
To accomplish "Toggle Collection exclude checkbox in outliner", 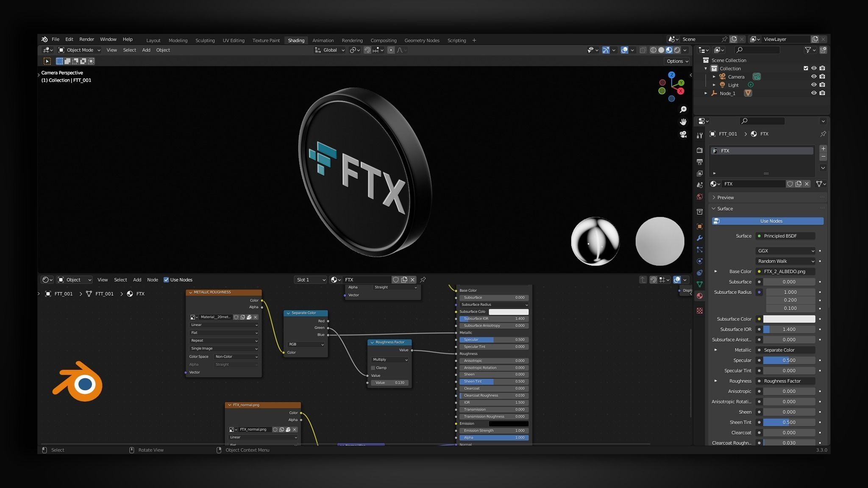I will click(x=806, y=68).
